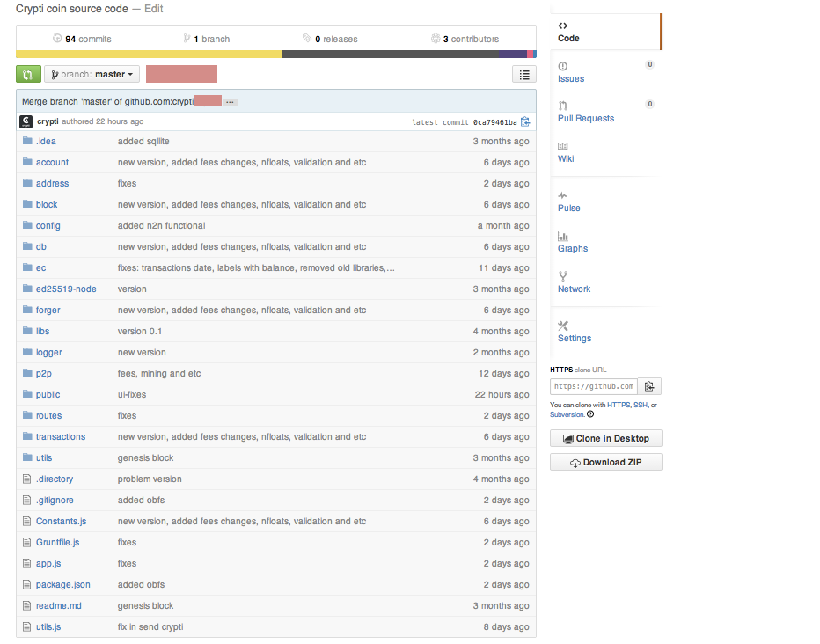Viewport: 820px width, 644px height.
Task: Open the 'fix in send crypti' commit message
Action: pos(150,627)
